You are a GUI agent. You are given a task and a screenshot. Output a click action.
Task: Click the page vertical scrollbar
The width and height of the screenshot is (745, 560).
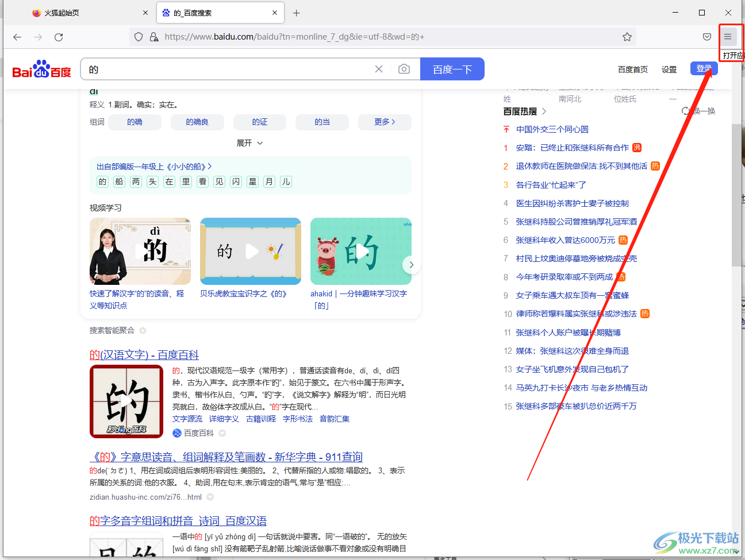[x=736, y=195]
